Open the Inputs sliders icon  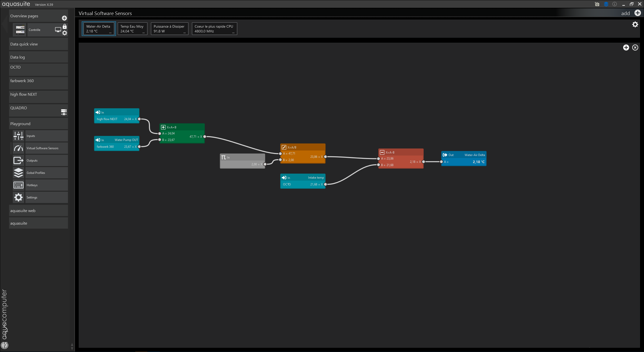coord(19,136)
